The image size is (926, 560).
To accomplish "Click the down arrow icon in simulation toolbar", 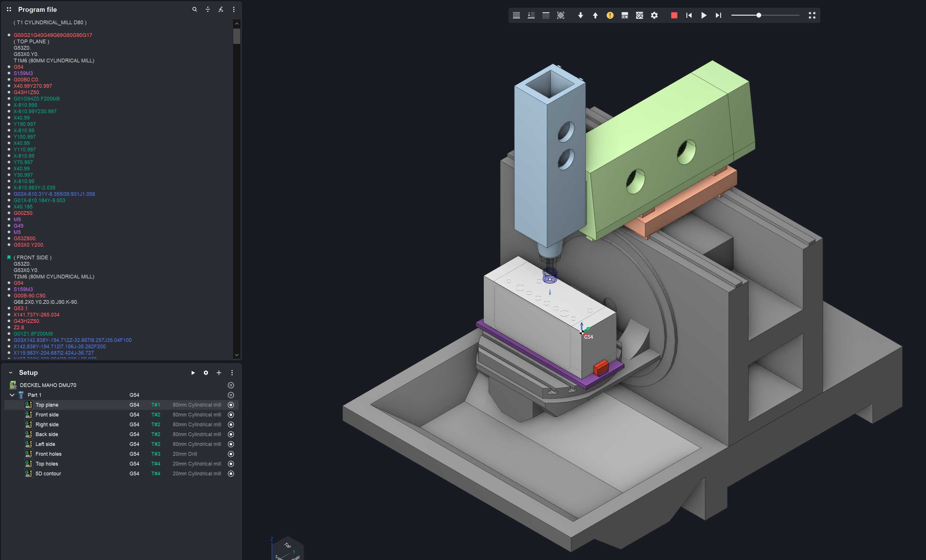I will point(580,15).
